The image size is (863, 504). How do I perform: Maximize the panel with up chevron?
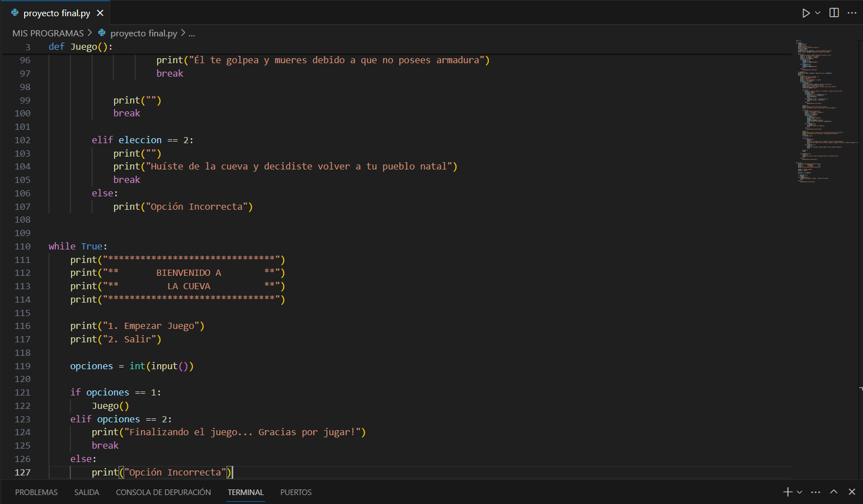(834, 492)
